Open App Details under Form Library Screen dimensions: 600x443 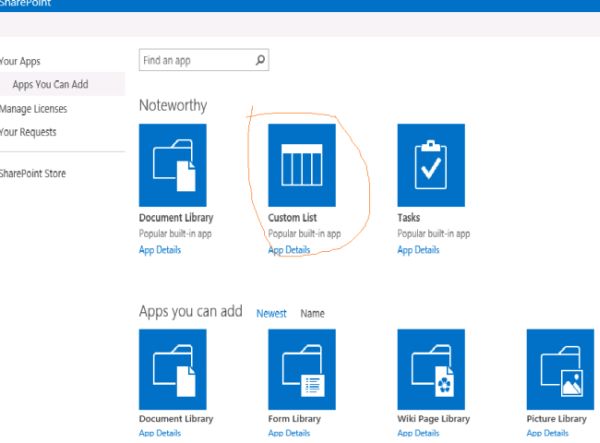(x=289, y=433)
